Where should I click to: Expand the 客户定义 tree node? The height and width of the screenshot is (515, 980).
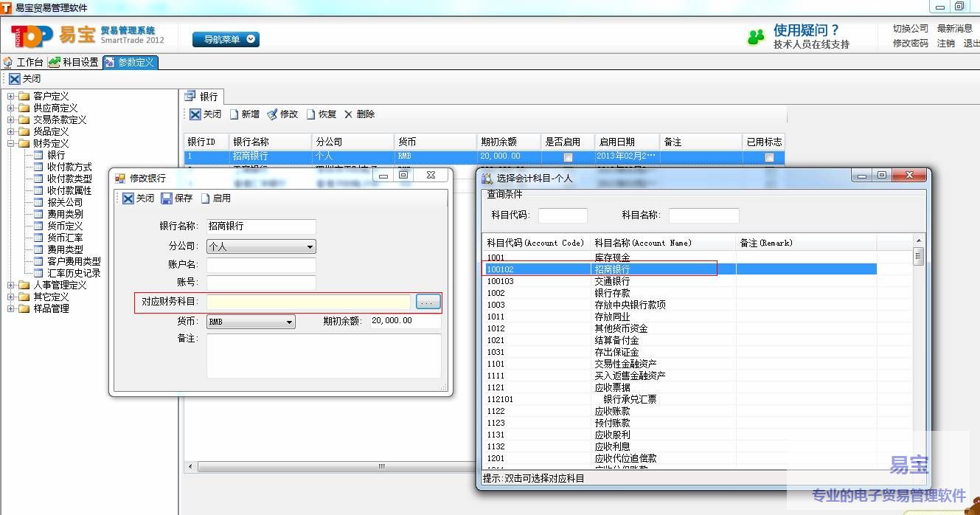[11, 97]
